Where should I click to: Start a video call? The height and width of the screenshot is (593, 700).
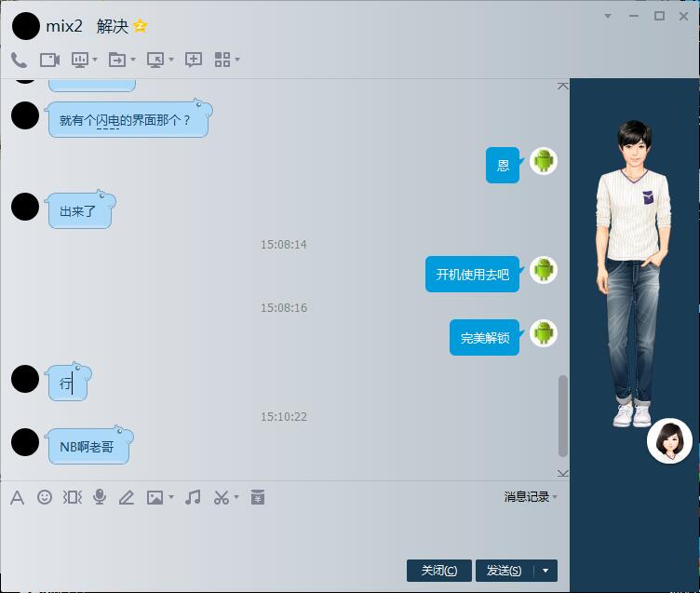49,60
